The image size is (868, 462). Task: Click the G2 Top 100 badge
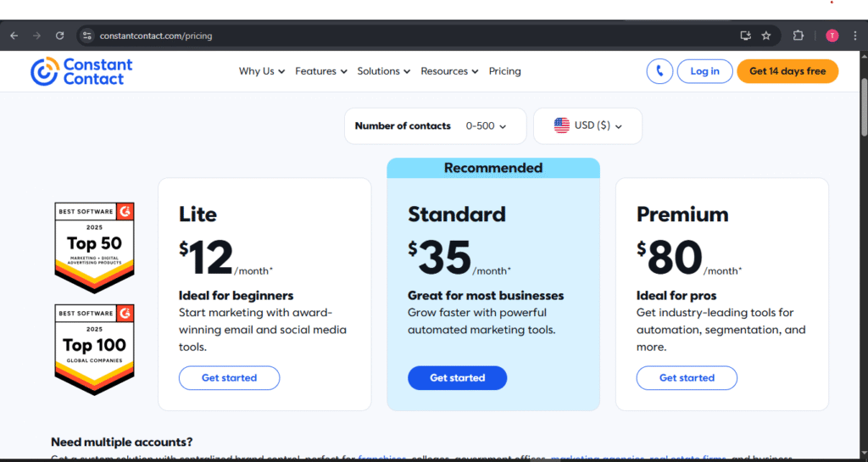click(x=94, y=349)
